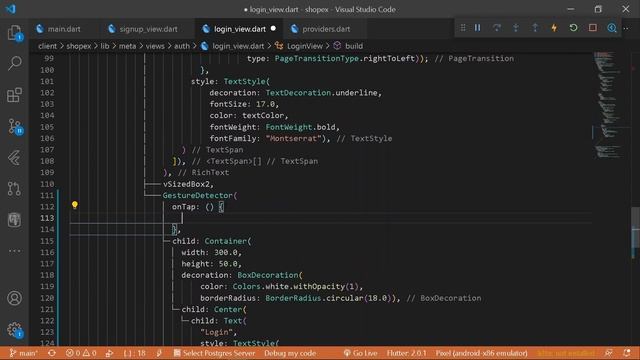Click line number 111 in gutter
Viewport: 640px width, 360px height.
[47, 196]
